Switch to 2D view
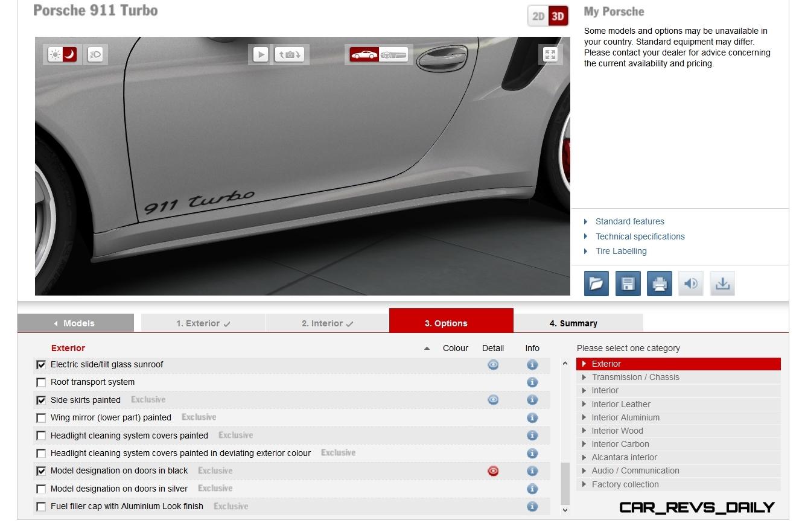Screen dimensions: 802x532 [x=538, y=16]
